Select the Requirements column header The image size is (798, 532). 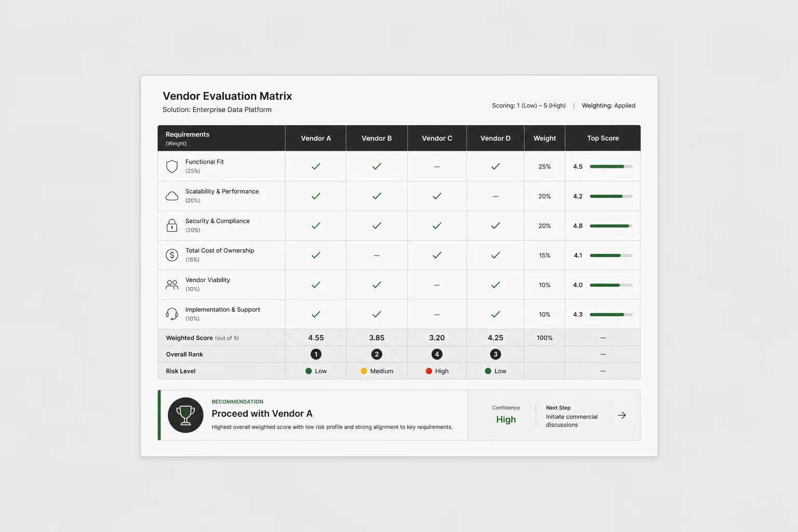(x=221, y=138)
